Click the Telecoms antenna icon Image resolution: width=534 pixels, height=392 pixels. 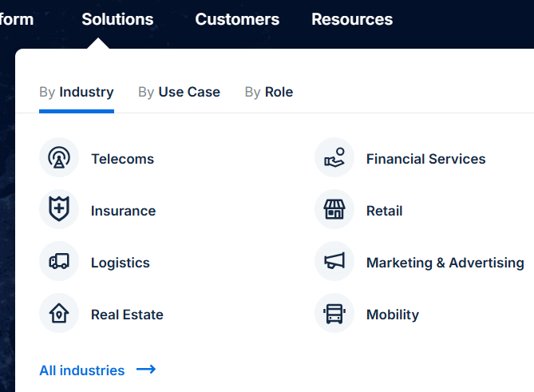(x=58, y=158)
